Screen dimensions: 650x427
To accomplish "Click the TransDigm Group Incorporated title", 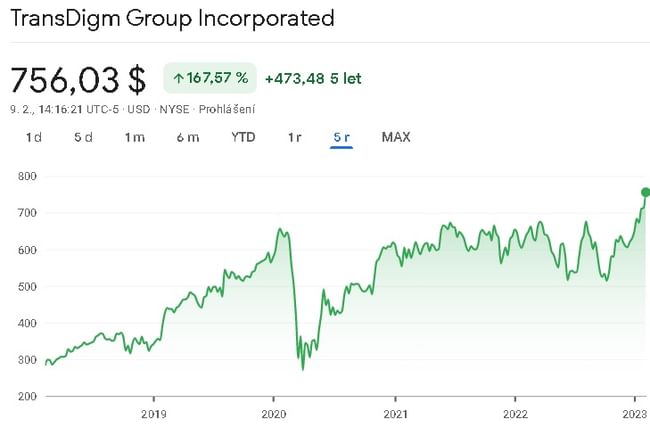I will (x=172, y=18).
